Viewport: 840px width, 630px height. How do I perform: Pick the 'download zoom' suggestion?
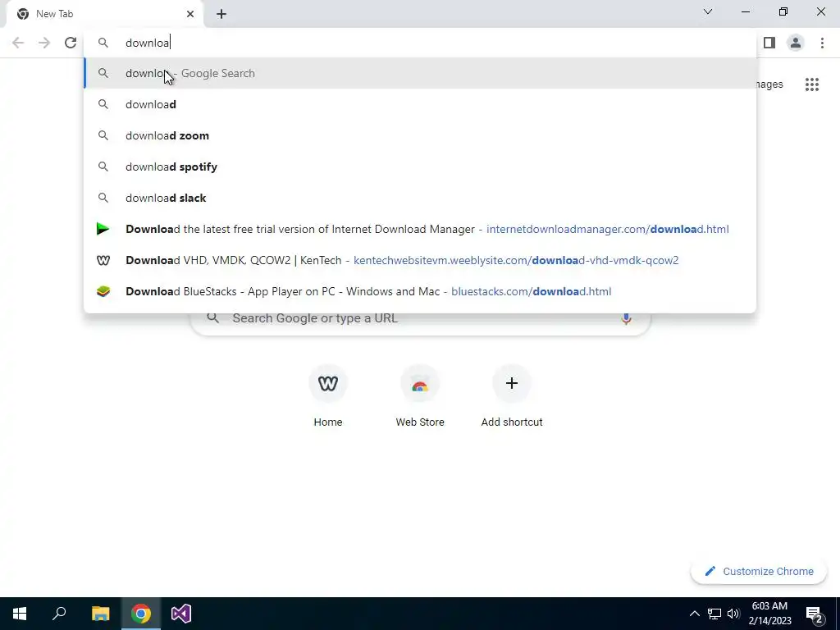click(421, 135)
